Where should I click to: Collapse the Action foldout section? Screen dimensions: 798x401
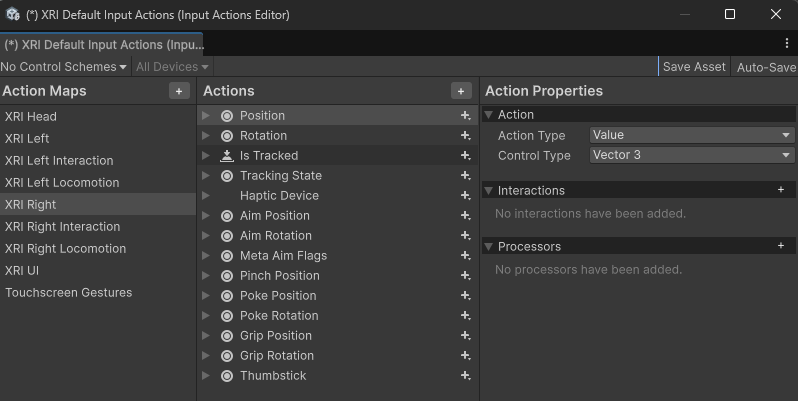tap(489, 115)
